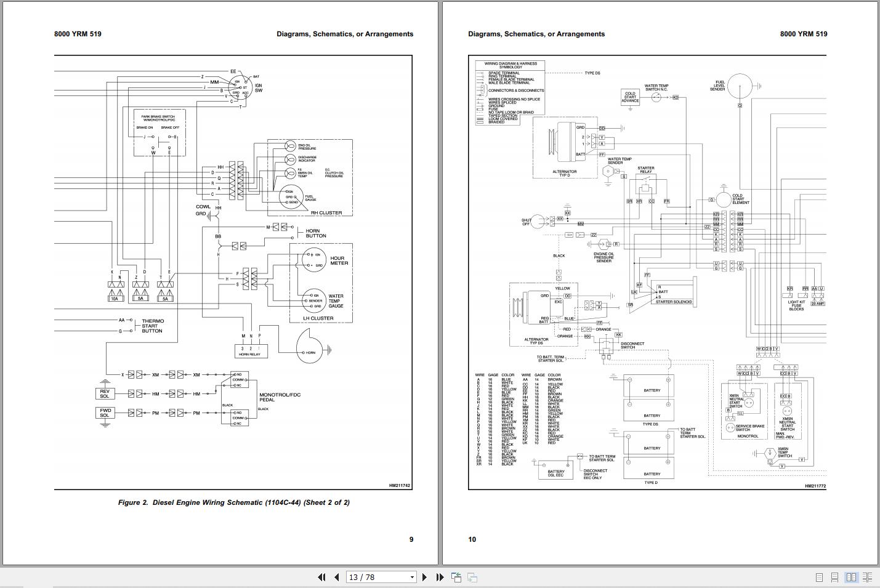Click the ALTERNATOR TYP D label

(565, 173)
